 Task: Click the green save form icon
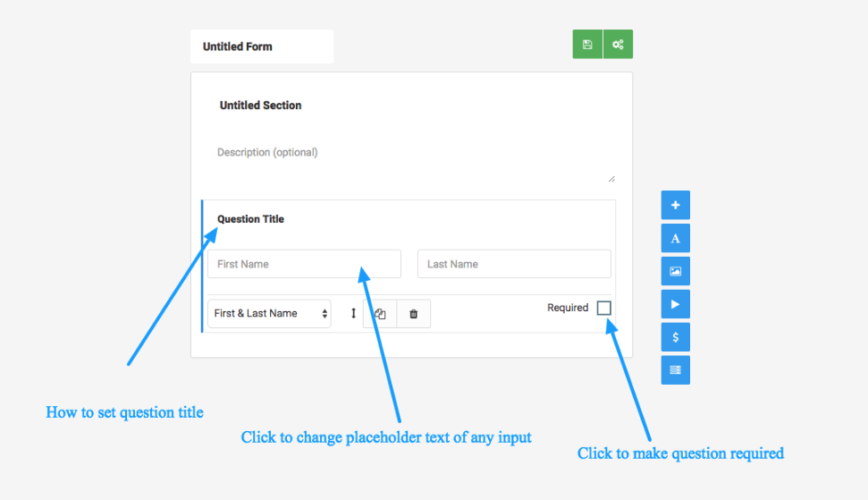click(587, 45)
